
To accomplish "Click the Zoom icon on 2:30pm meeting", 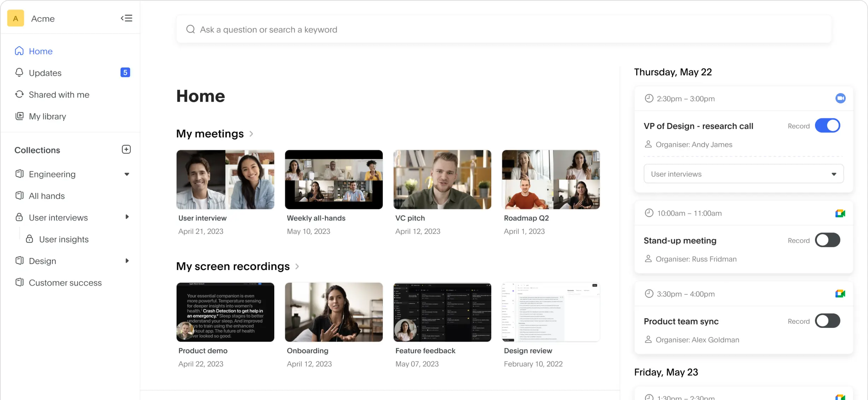I will point(840,98).
